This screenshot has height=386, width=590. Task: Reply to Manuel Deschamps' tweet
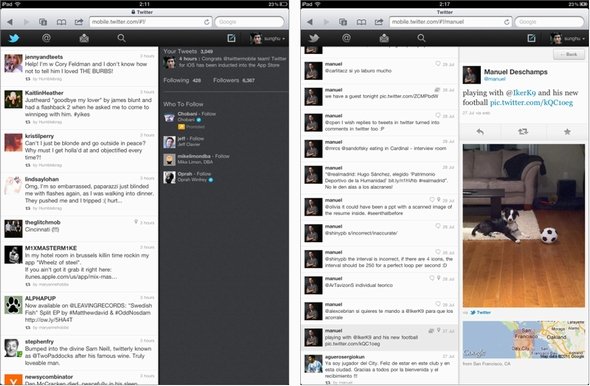480,132
